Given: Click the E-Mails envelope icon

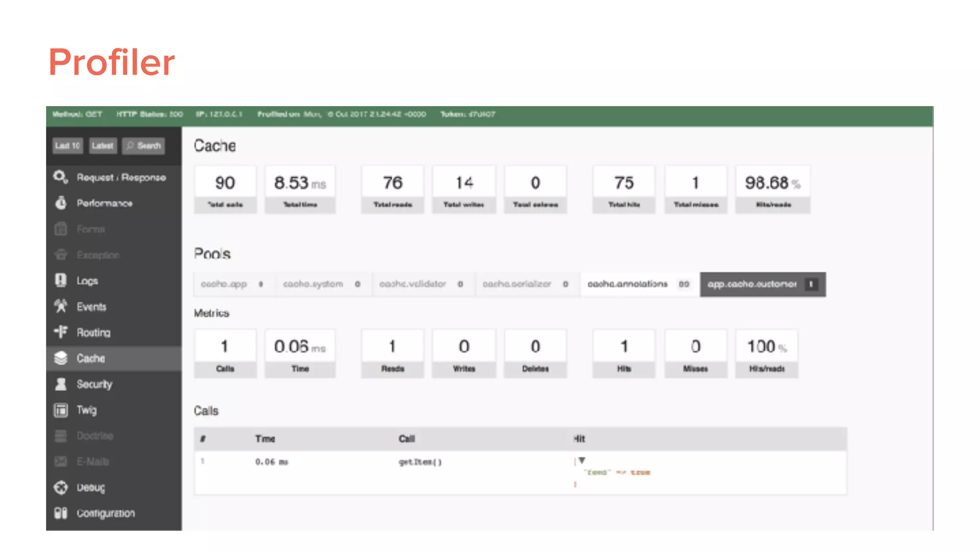Looking at the screenshot, I should coord(60,462).
